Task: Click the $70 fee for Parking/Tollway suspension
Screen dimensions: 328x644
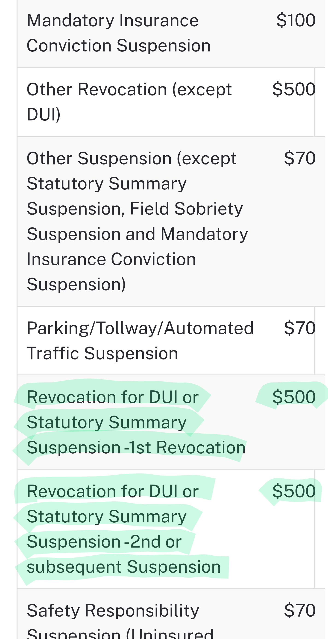Action: [x=300, y=328]
